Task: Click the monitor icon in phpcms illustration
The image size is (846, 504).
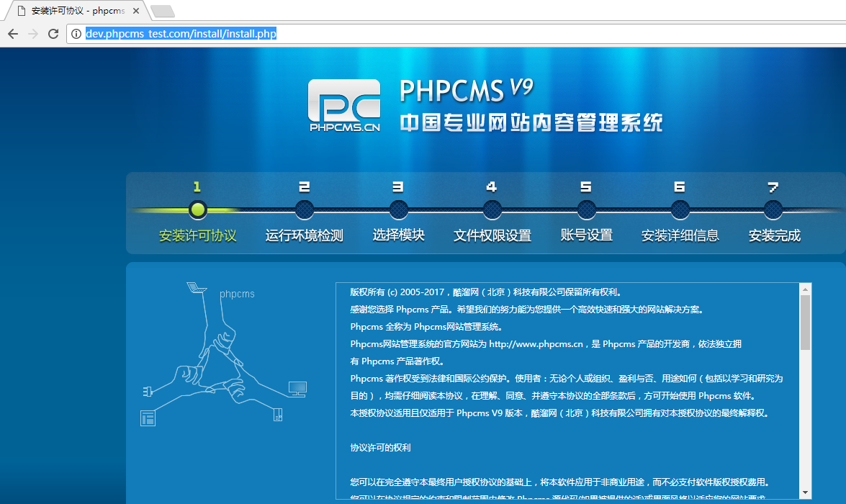Action: tap(297, 389)
